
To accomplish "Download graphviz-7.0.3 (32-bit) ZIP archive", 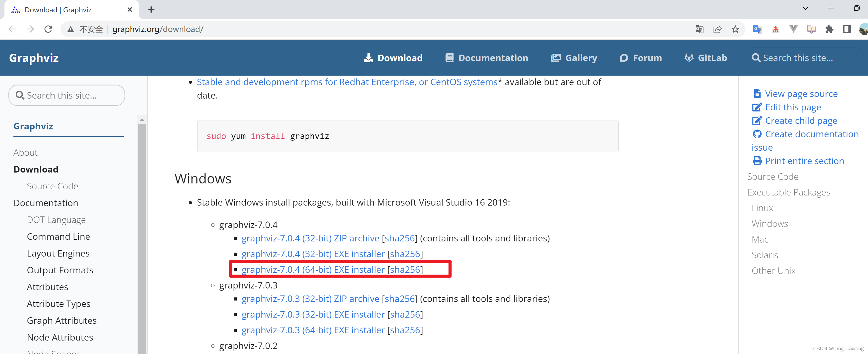I will pos(310,299).
